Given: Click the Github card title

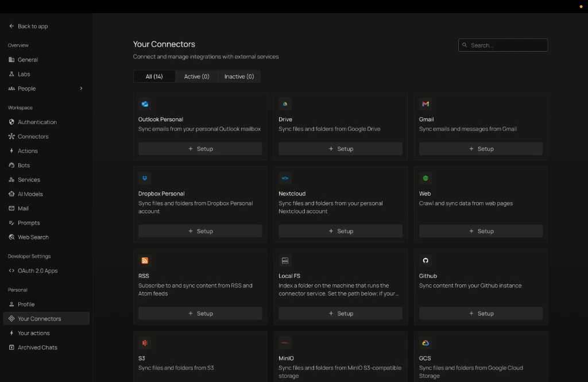Looking at the screenshot, I should (428, 275).
